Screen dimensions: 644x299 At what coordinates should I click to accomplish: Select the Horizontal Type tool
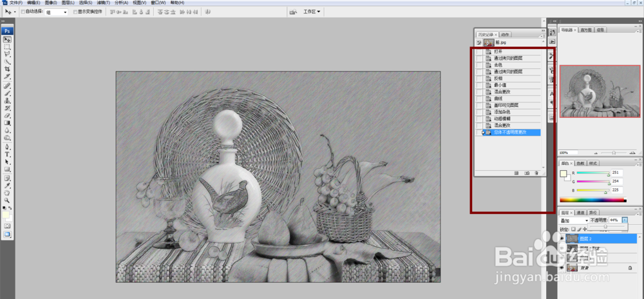pos(7,155)
